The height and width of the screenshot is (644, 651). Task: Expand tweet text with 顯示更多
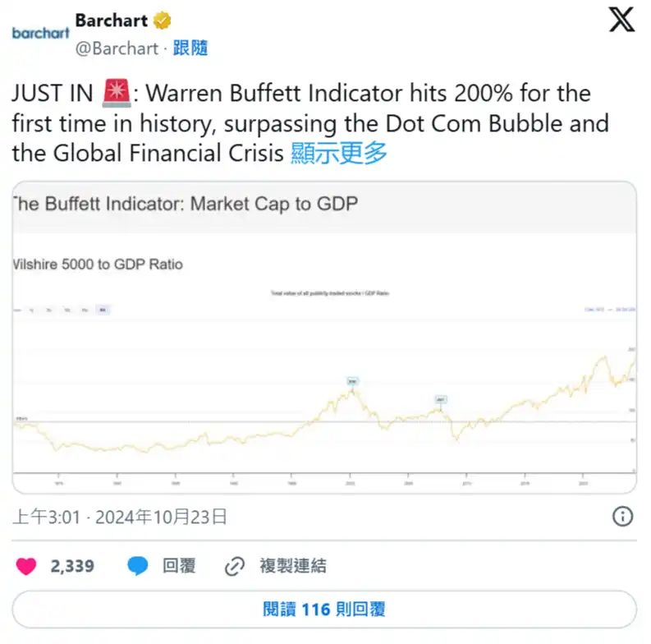[339, 153]
